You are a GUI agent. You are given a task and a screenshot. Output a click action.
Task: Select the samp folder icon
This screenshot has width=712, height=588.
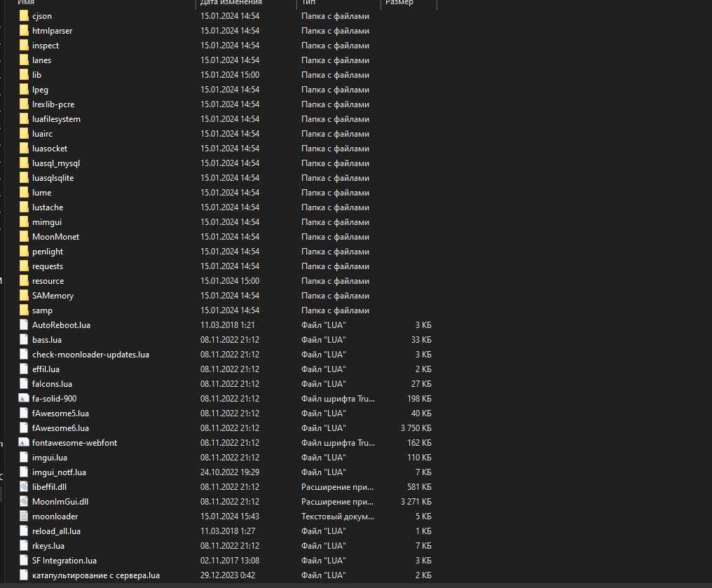pos(25,310)
